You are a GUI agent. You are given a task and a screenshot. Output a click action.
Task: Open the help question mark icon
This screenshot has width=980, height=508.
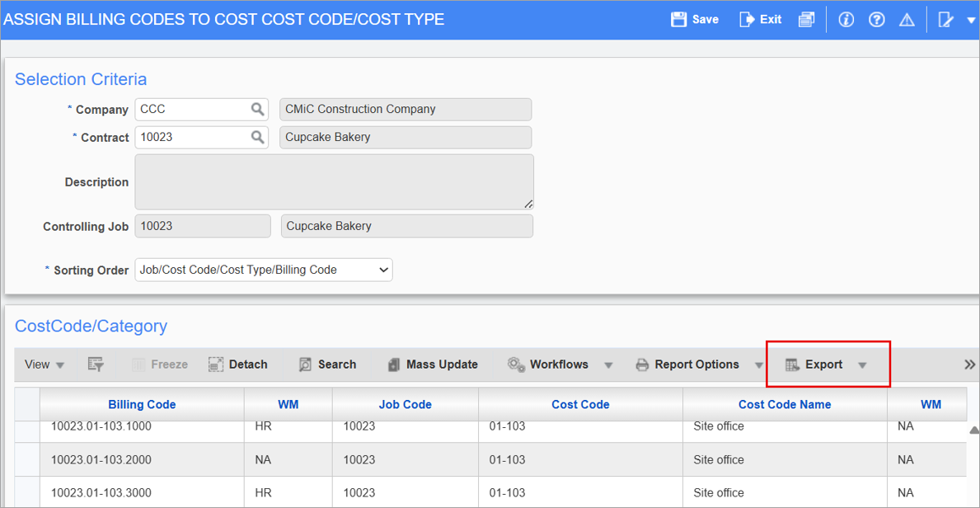tap(876, 19)
